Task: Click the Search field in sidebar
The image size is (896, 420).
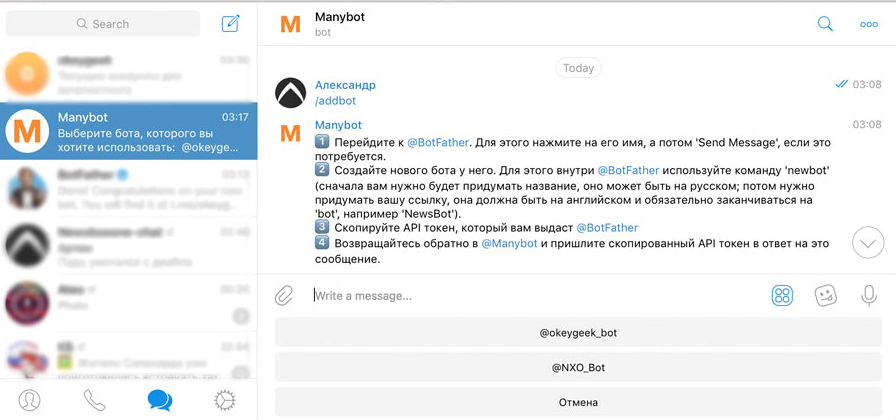Action: pyautogui.click(x=103, y=23)
